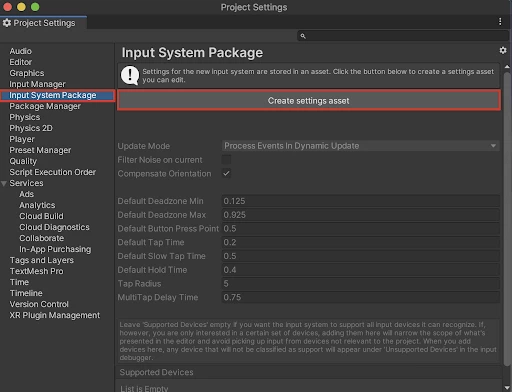The image size is (512, 392).
Task: Open In-App Purchasing under Services
Action: tap(55, 249)
